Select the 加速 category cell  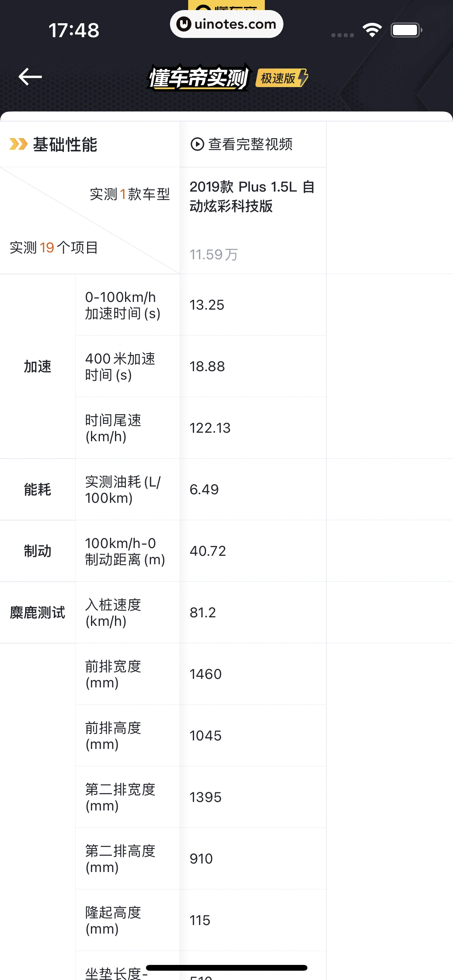click(38, 366)
